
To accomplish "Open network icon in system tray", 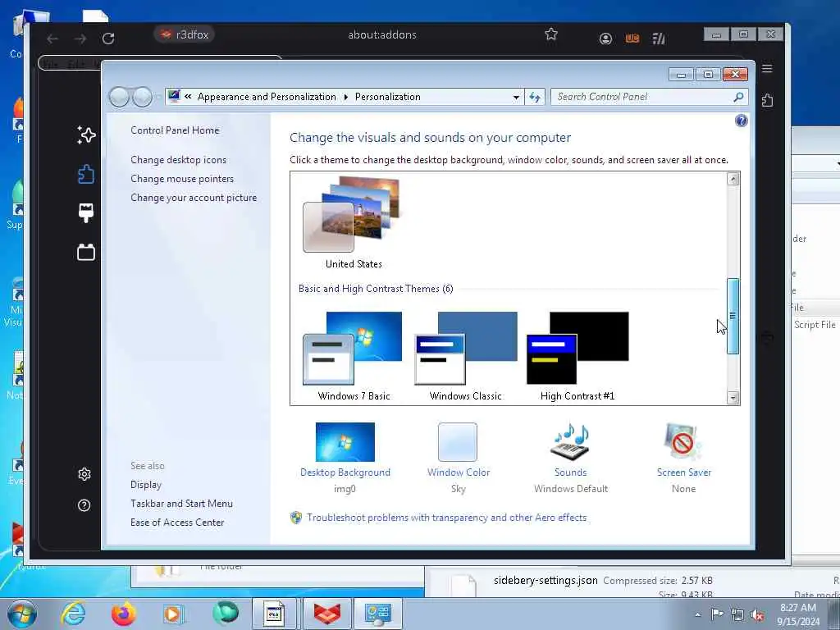I will point(737,614).
